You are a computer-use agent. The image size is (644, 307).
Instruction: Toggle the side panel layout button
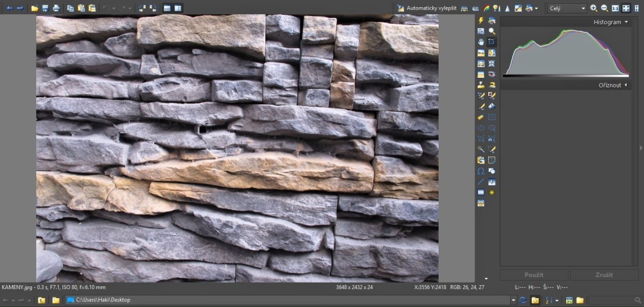178,8
